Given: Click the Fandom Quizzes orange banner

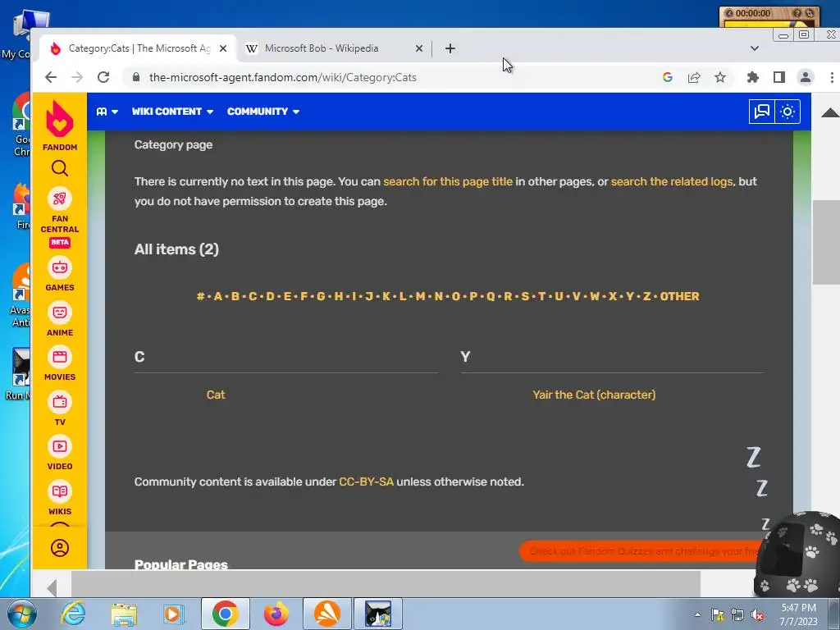Looking at the screenshot, I should (640, 551).
